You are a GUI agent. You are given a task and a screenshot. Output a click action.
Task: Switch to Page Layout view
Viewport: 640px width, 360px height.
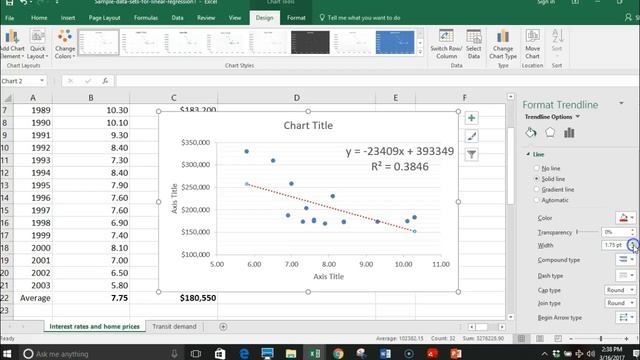pyautogui.click(x=540, y=338)
